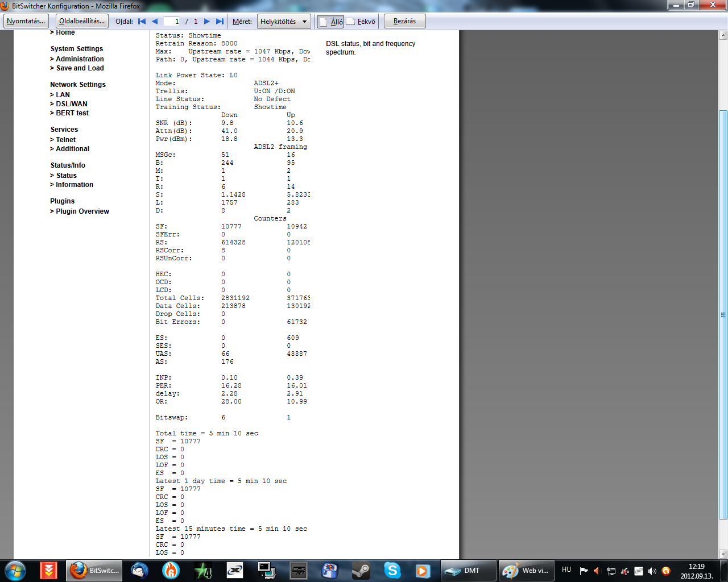Click the 'Retrain Reason: 8000' line
Screen dimensions: 728x582
(197, 43)
